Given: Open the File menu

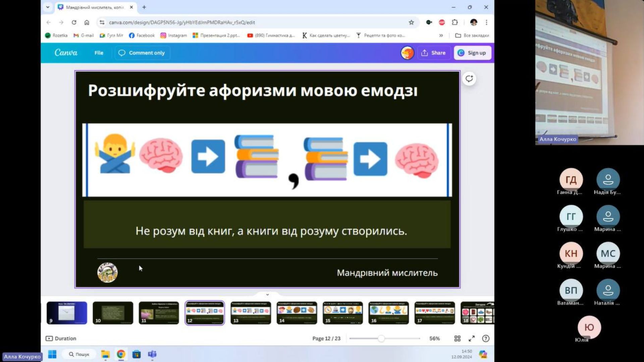Looking at the screenshot, I should click(x=99, y=53).
